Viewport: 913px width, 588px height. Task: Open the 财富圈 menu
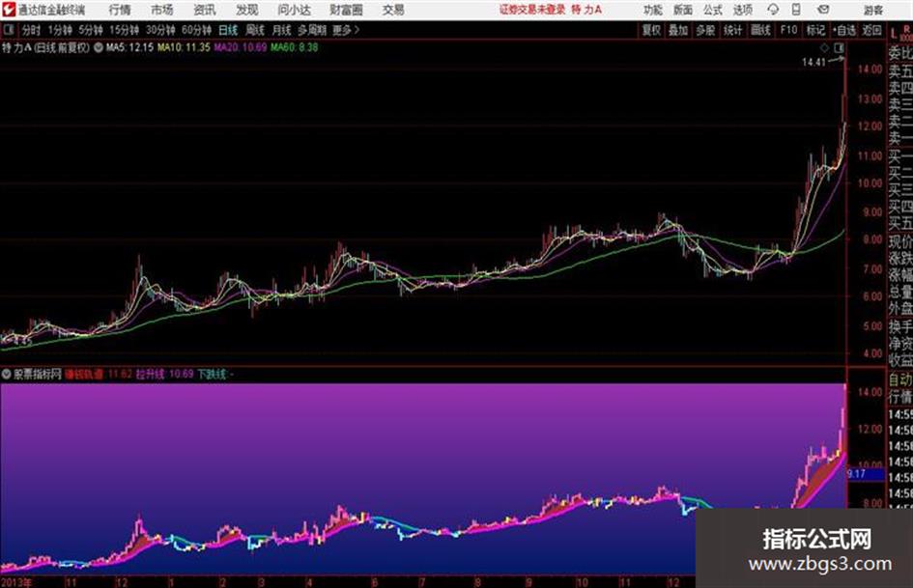(x=346, y=10)
